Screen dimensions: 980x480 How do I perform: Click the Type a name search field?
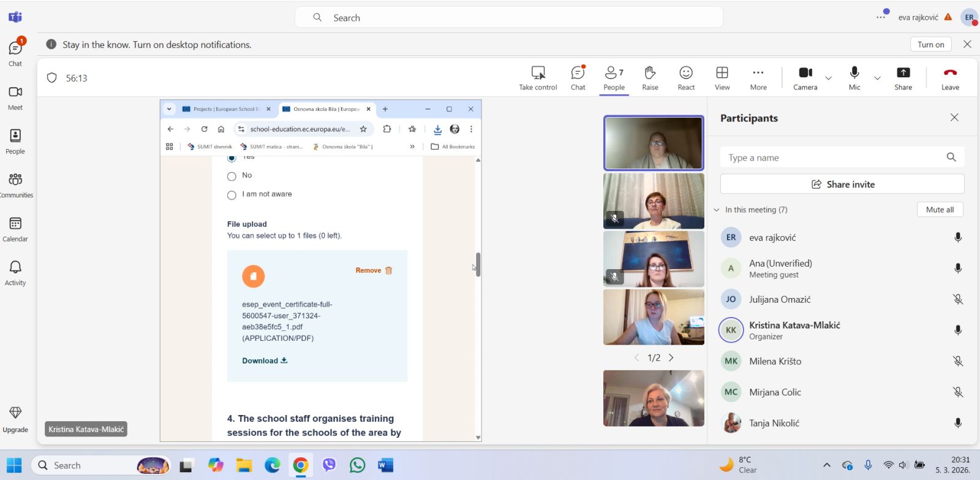(x=833, y=158)
